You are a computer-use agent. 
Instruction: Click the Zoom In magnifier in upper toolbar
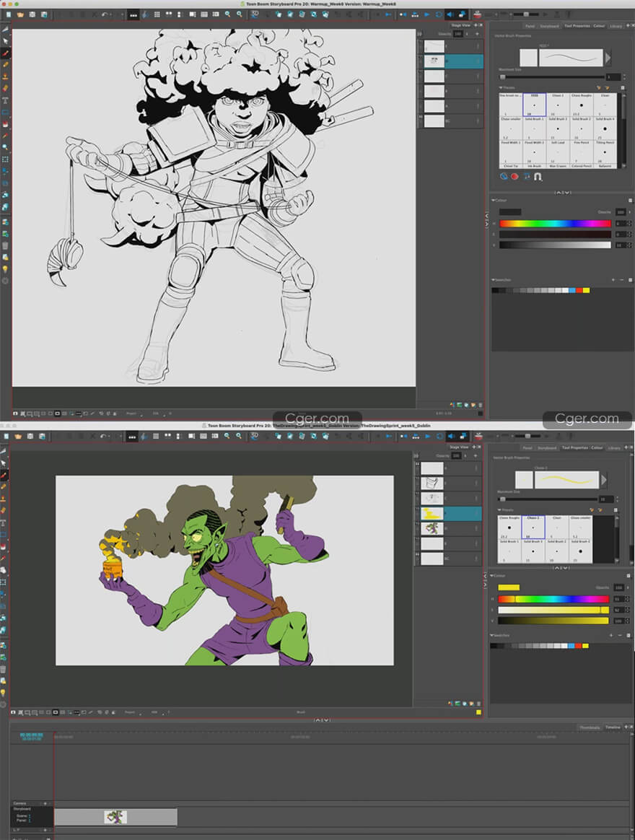[x=228, y=14]
